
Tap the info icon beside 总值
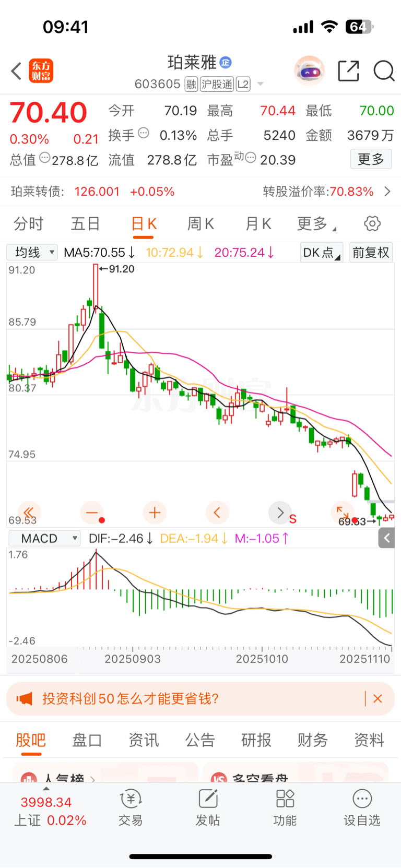click(x=45, y=157)
